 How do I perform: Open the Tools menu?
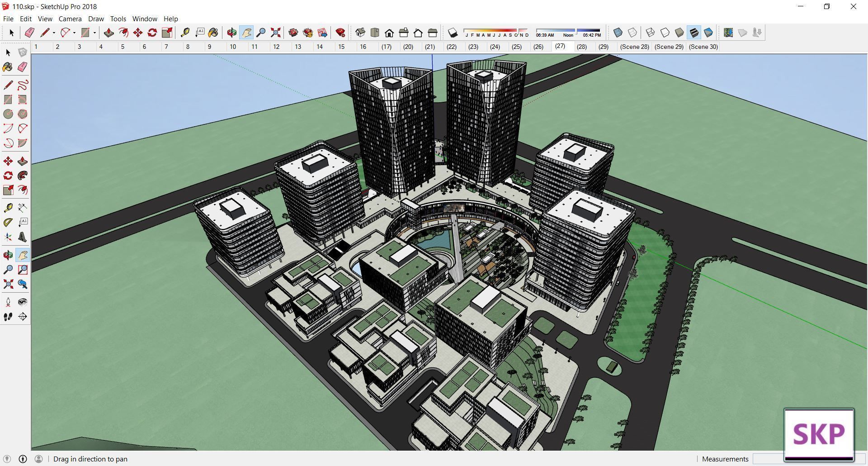coord(118,19)
